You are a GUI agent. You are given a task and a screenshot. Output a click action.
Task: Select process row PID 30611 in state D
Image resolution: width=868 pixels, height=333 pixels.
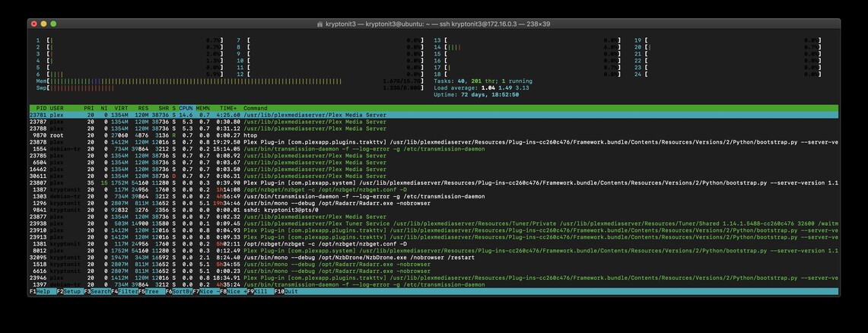click(x=434, y=176)
